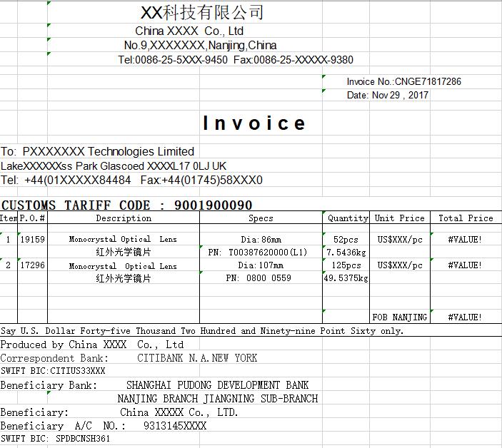Select 'CITIBANK N.A. NEW YORK' text

coord(197,358)
